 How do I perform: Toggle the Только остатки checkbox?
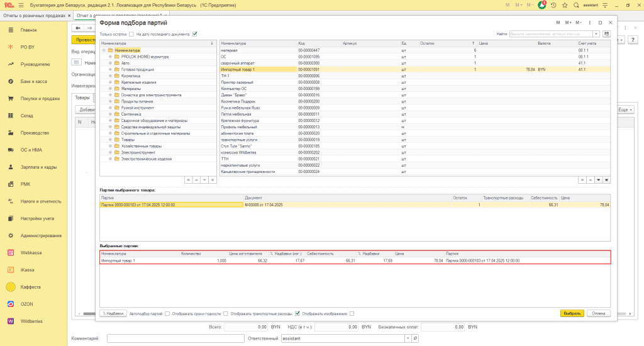[131, 34]
